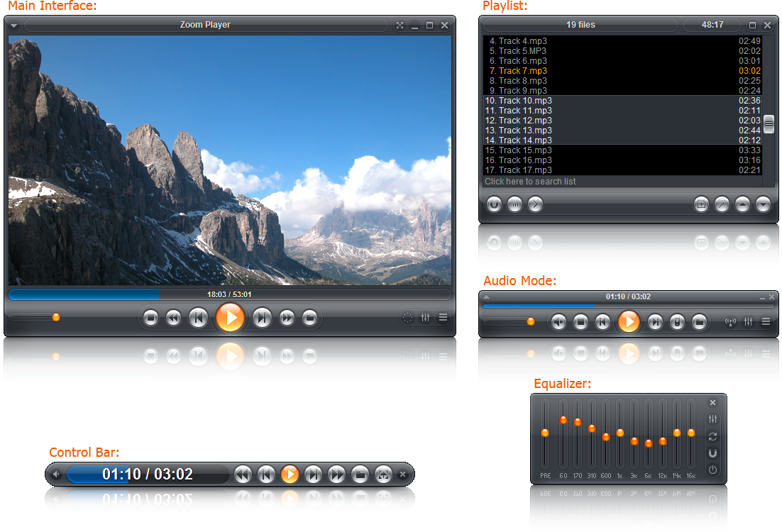
Task: Select Track 5.MP3 in the playlist
Action: 622,51
